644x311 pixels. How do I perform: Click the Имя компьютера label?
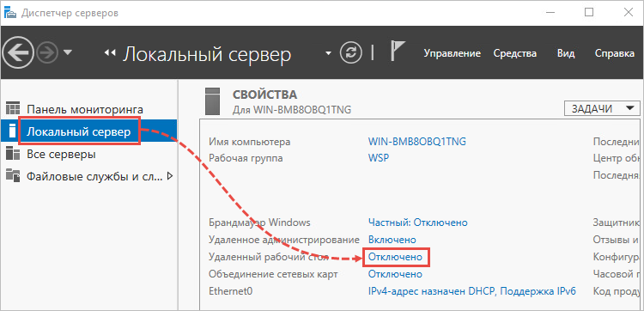250,142
